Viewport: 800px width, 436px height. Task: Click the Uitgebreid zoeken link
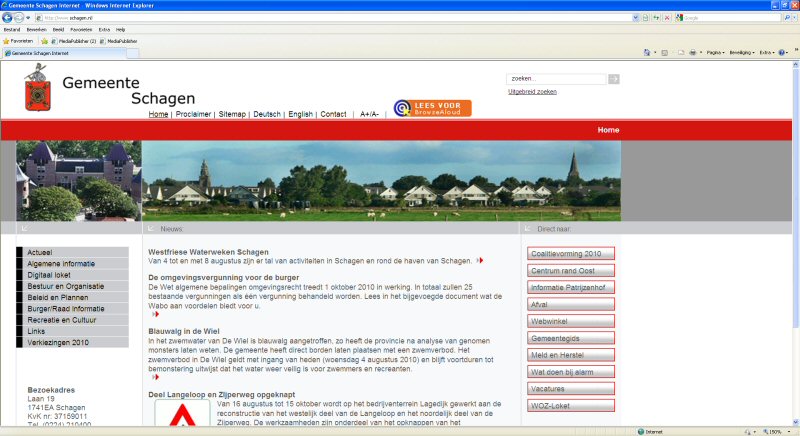[x=532, y=91]
